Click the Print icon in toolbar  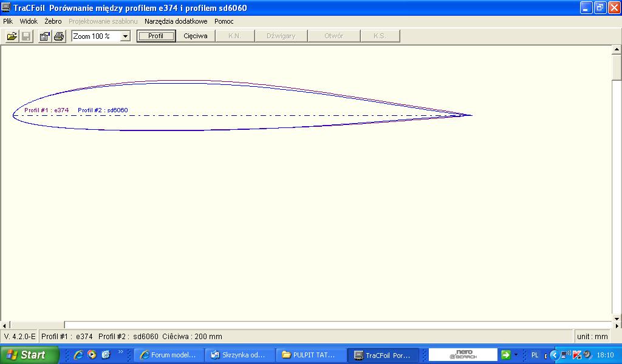58,36
